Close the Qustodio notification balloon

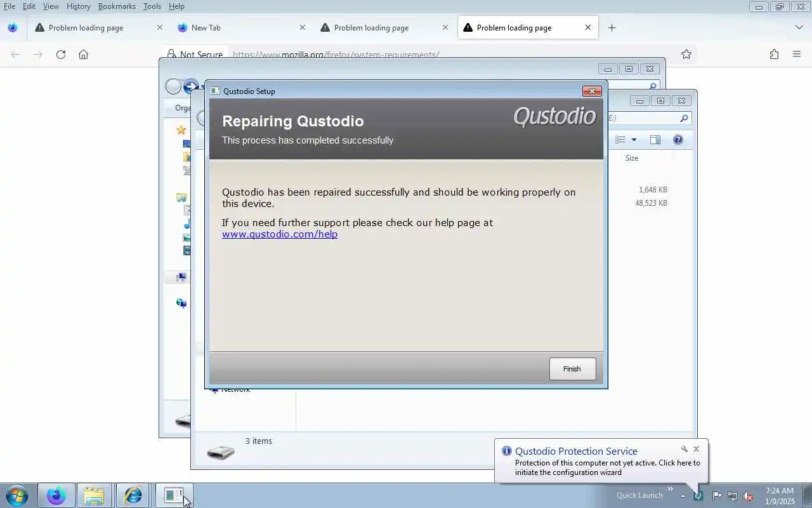pos(696,449)
